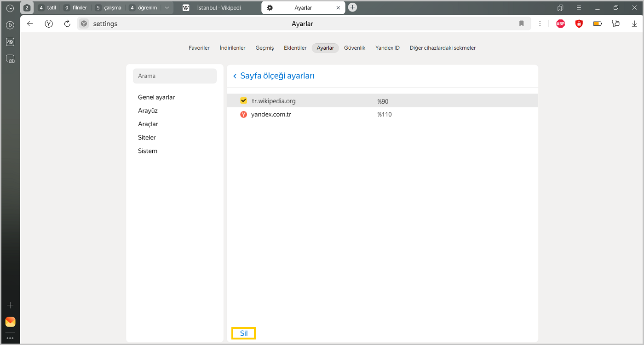Switch to the Eklentiler tab
This screenshot has width=644, height=345.
tap(295, 48)
